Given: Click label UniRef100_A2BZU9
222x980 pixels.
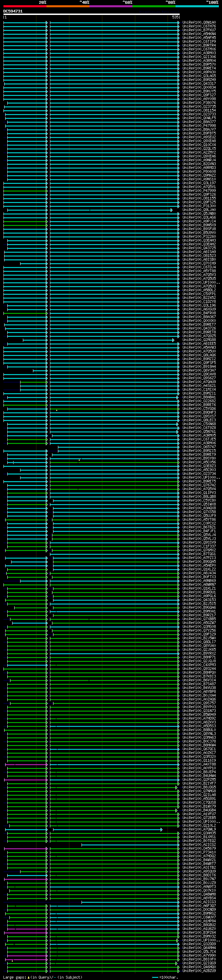Looking at the screenshot, I should coord(199,971).
